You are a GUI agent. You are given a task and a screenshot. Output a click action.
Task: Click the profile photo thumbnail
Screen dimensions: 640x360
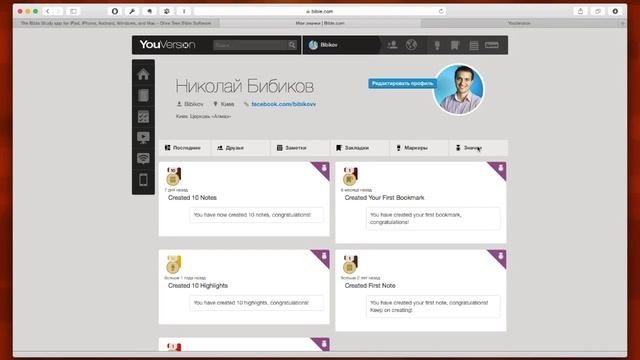click(x=458, y=89)
